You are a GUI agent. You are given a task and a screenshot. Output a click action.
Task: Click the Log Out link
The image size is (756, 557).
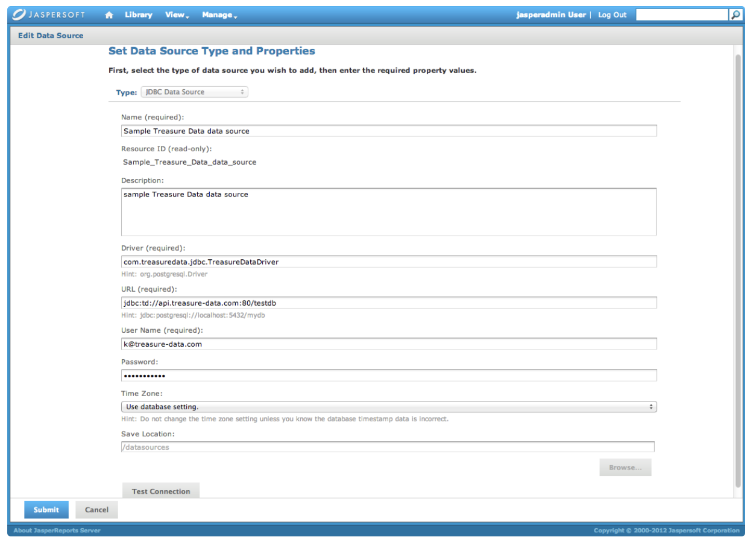612,15
